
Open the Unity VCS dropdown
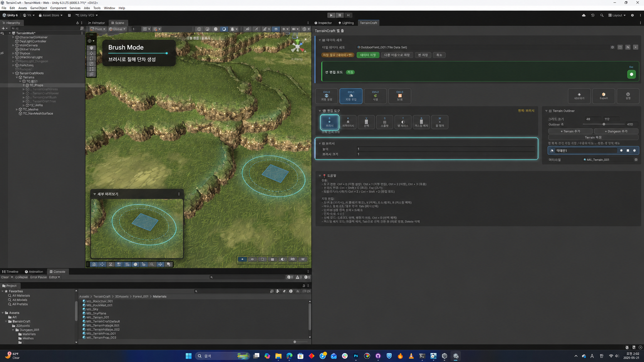tap(87, 15)
